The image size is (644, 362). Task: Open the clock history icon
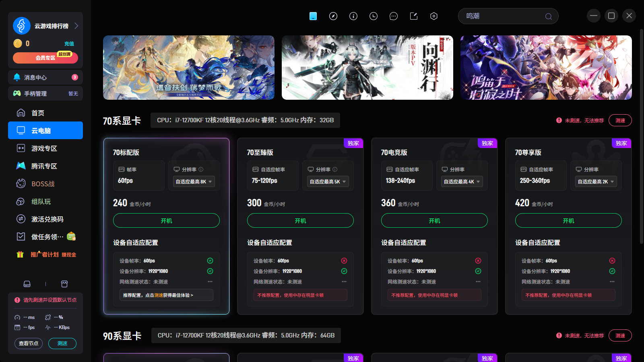tap(374, 16)
